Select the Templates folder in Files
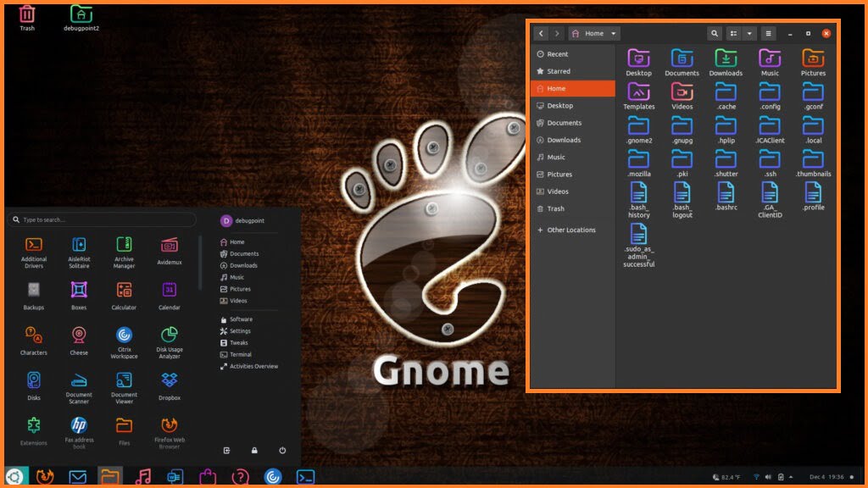Image resolution: width=868 pixels, height=488 pixels. pyautogui.click(x=639, y=97)
